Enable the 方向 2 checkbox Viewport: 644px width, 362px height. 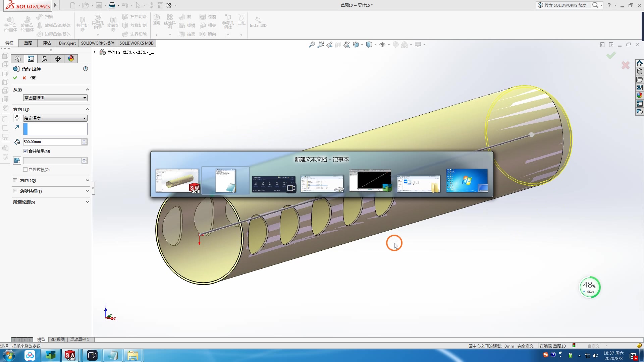15,180
